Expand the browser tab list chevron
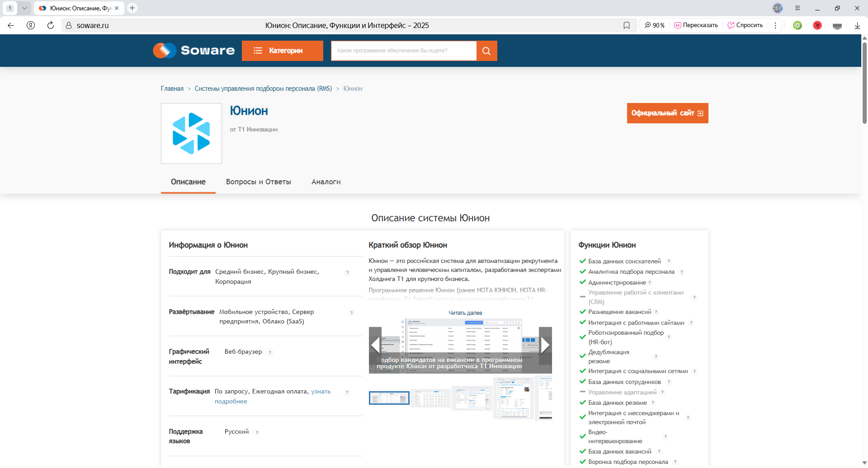 click(x=24, y=8)
